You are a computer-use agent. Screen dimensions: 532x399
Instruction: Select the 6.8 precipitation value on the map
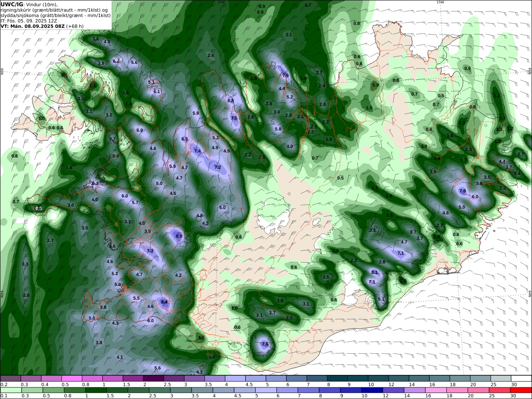(231, 101)
